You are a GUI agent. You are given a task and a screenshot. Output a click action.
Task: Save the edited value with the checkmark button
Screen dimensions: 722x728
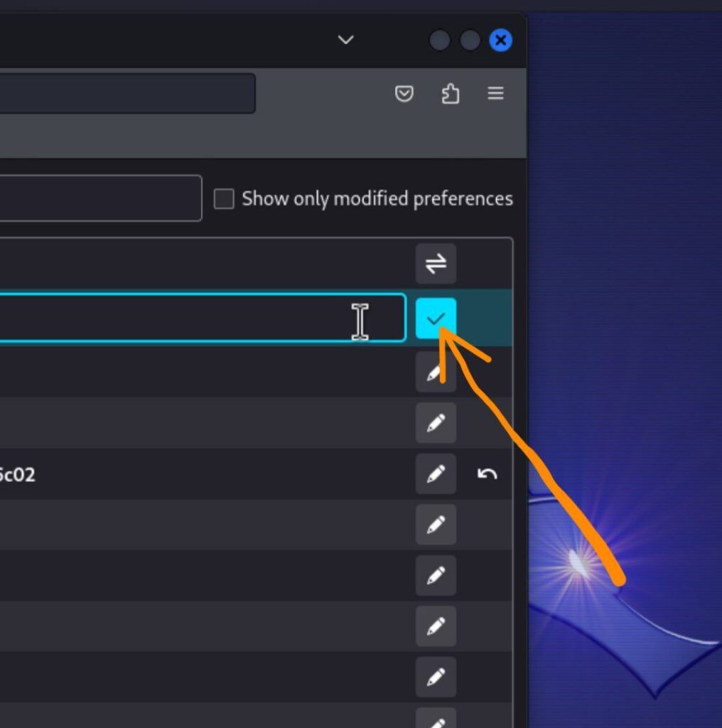(436, 318)
